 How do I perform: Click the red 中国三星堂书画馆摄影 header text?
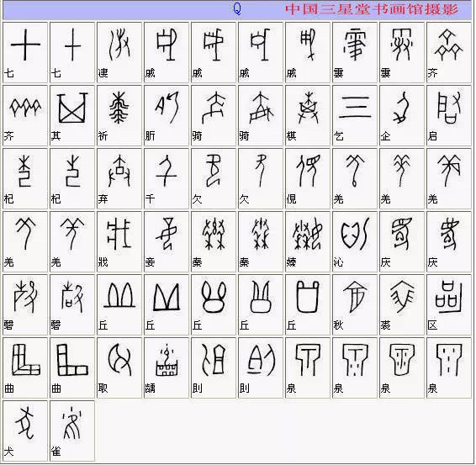point(372,9)
